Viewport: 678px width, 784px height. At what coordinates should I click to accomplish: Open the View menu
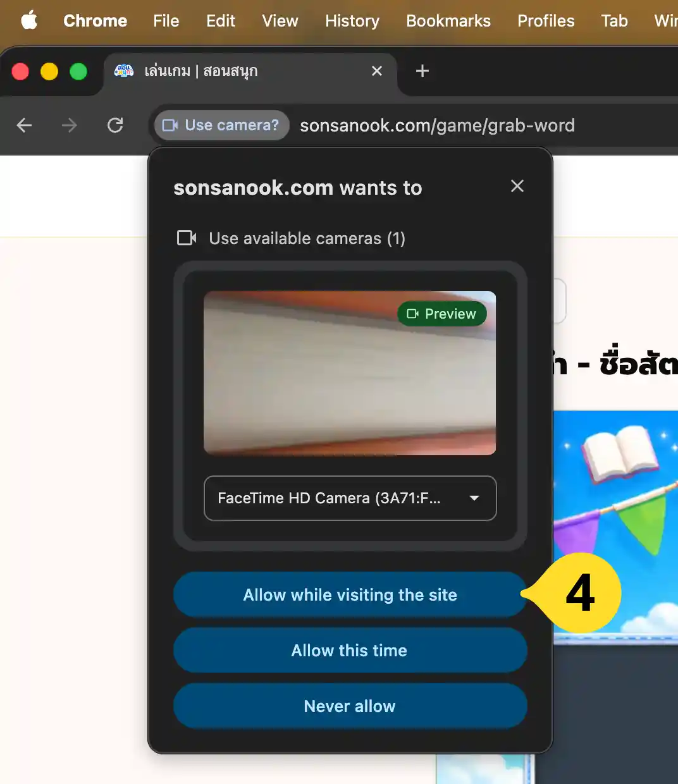tap(280, 21)
